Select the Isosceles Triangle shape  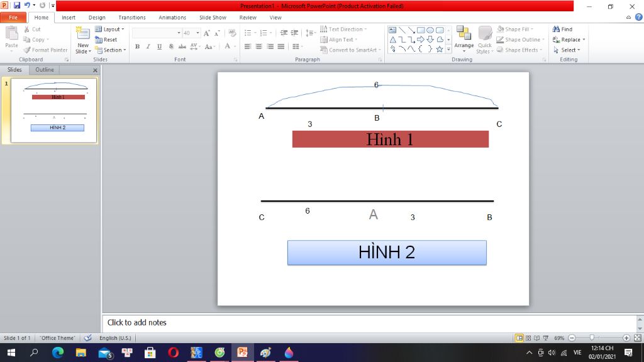(x=392, y=40)
